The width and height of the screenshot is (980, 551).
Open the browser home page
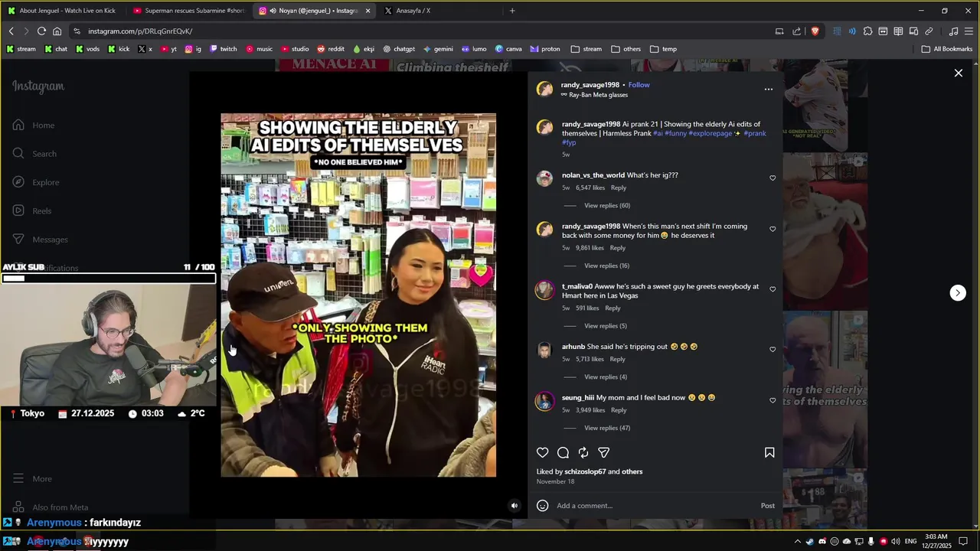[57, 31]
